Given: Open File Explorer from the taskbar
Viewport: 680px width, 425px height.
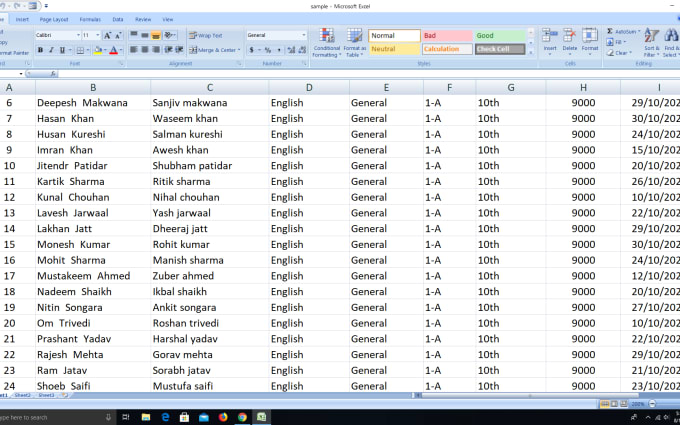Looking at the screenshot, I should 146,417.
